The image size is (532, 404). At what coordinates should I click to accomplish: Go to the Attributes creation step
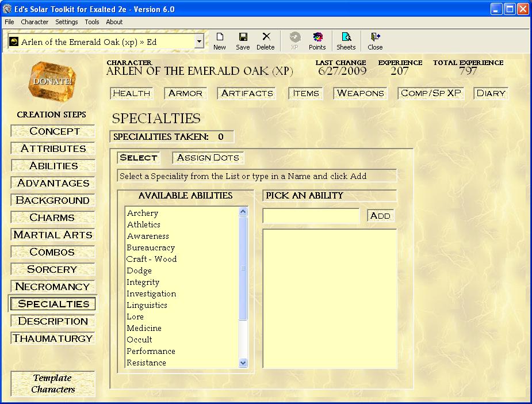click(x=53, y=148)
